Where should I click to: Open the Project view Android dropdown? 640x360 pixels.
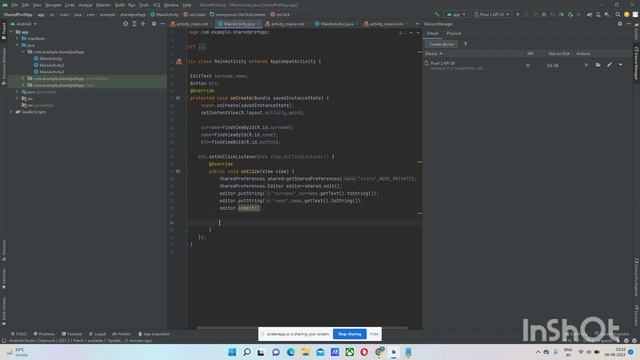tap(24, 24)
